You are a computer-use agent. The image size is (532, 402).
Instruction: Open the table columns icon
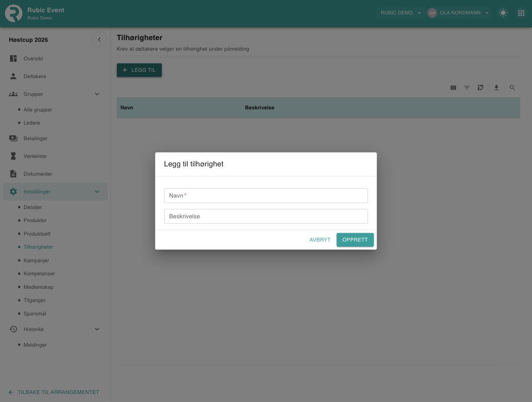pyautogui.click(x=453, y=87)
